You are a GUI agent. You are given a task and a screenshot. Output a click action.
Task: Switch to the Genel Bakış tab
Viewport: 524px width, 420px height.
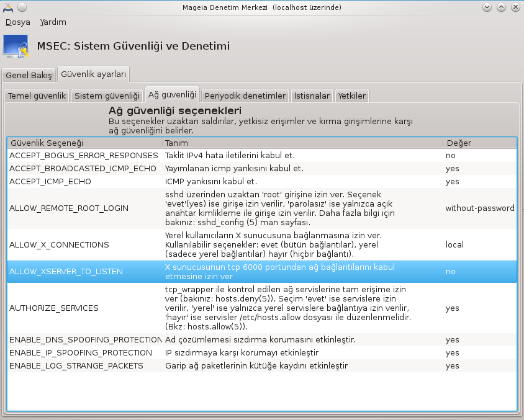tap(29, 75)
